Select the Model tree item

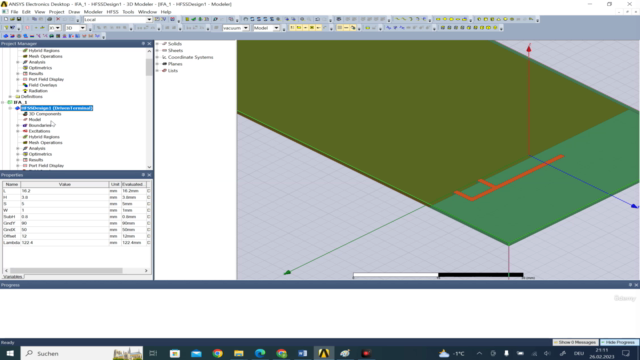click(x=34, y=120)
